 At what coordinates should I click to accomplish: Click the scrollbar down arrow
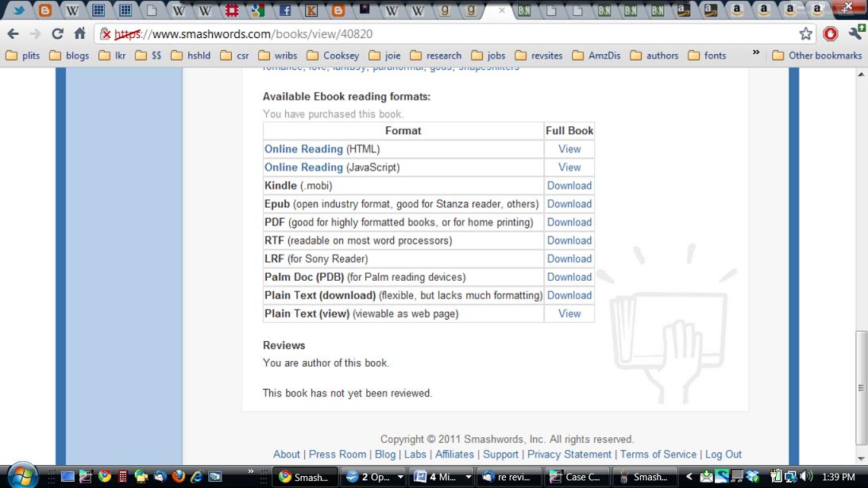tap(862, 458)
